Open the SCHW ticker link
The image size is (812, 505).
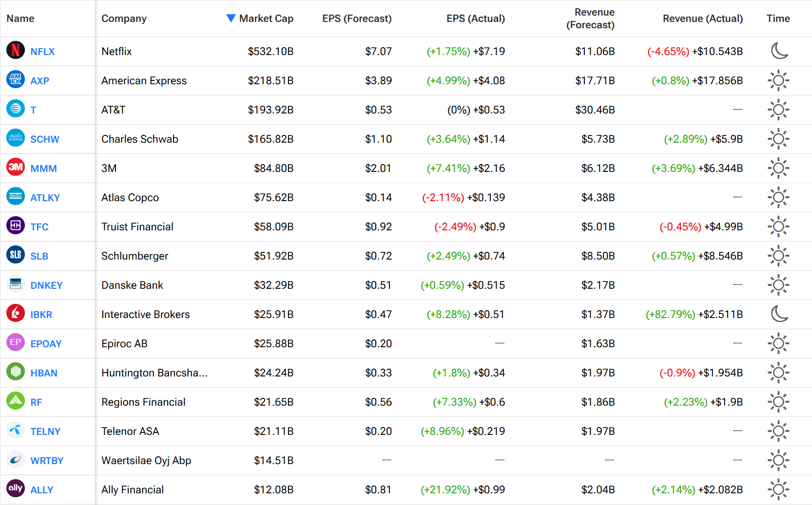(45, 139)
